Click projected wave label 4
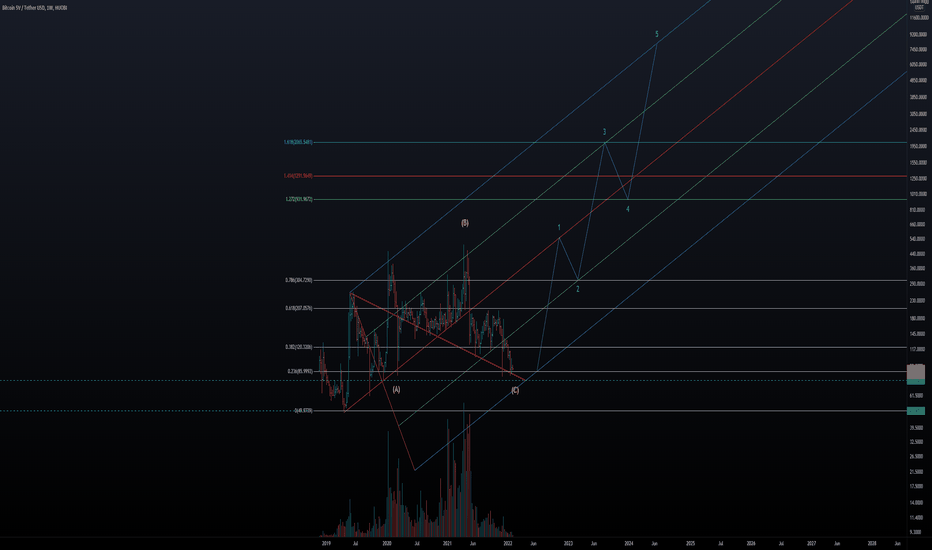 coord(628,209)
